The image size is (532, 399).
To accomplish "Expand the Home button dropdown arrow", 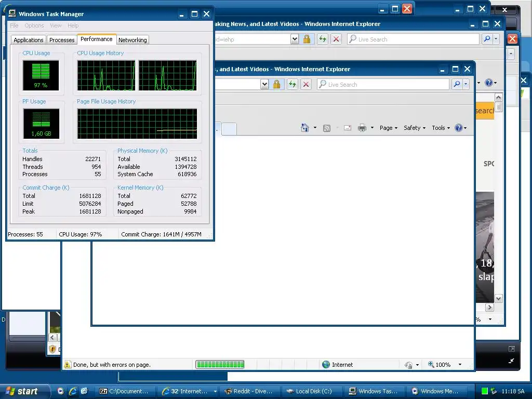I will pos(315,128).
